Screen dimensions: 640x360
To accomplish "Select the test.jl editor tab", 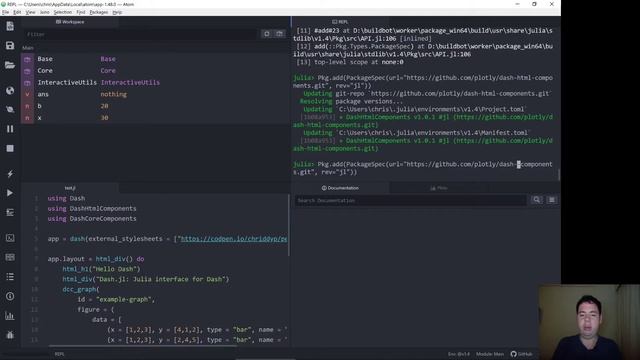I will [70, 188].
